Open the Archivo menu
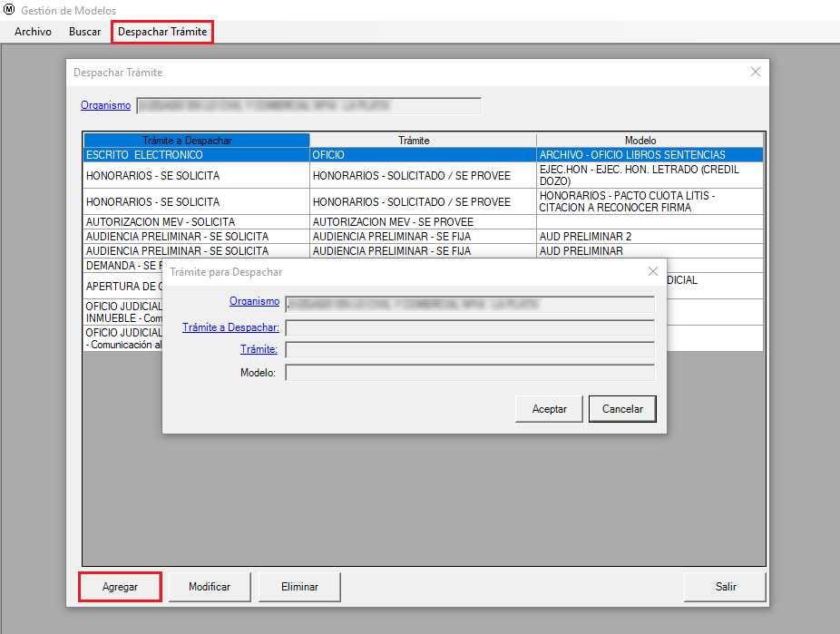The height and width of the screenshot is (634, 840). point(33,32)
